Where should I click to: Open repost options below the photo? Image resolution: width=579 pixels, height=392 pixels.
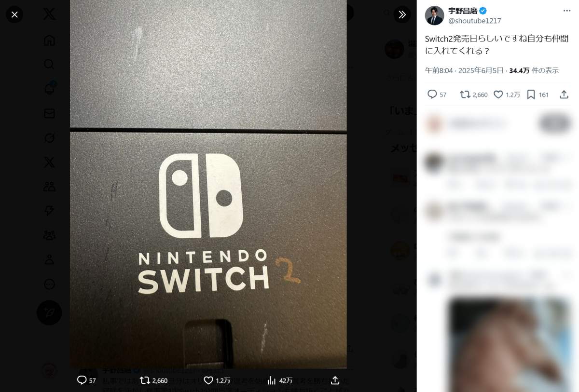[x=145, y=380]
